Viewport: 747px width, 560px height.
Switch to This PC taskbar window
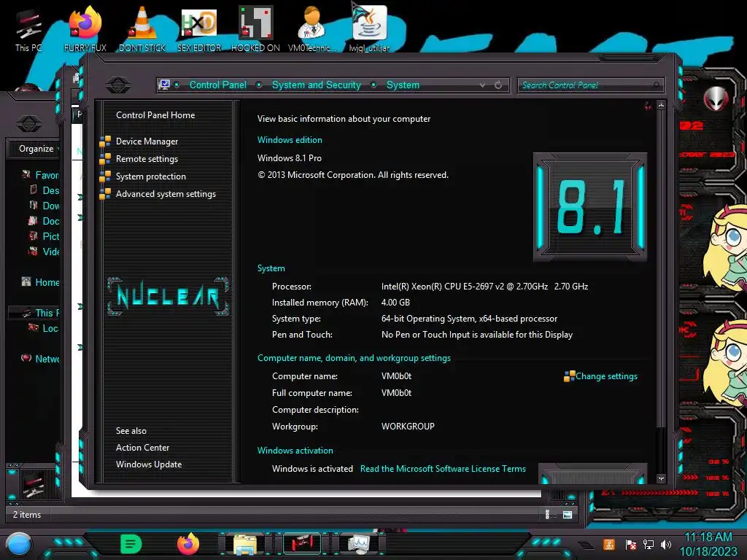click(301, 544)
